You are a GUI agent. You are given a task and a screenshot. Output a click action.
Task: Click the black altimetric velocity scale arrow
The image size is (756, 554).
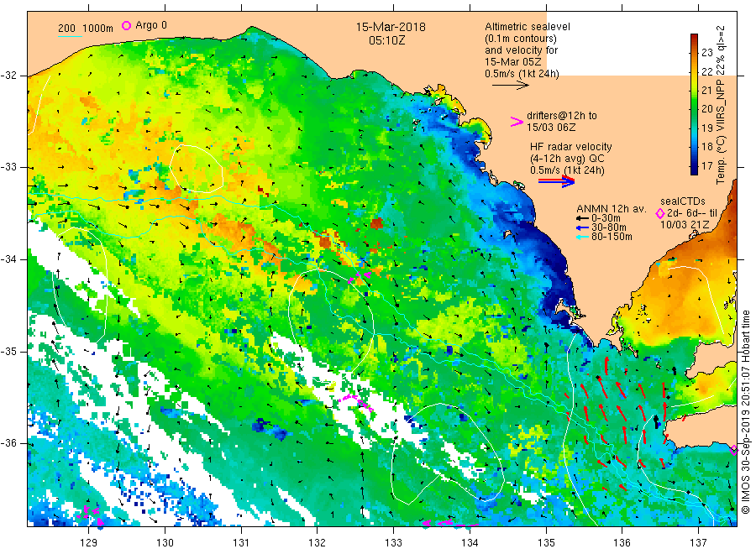coord(511,86)
